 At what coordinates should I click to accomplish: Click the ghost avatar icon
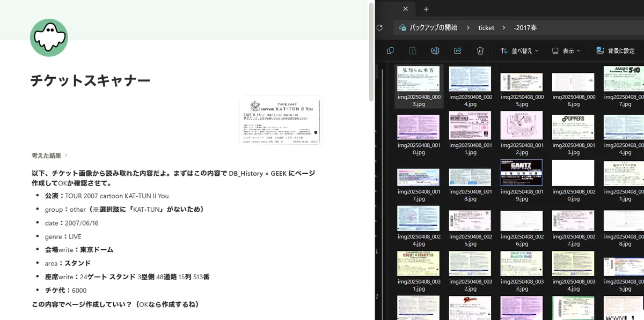49,38
